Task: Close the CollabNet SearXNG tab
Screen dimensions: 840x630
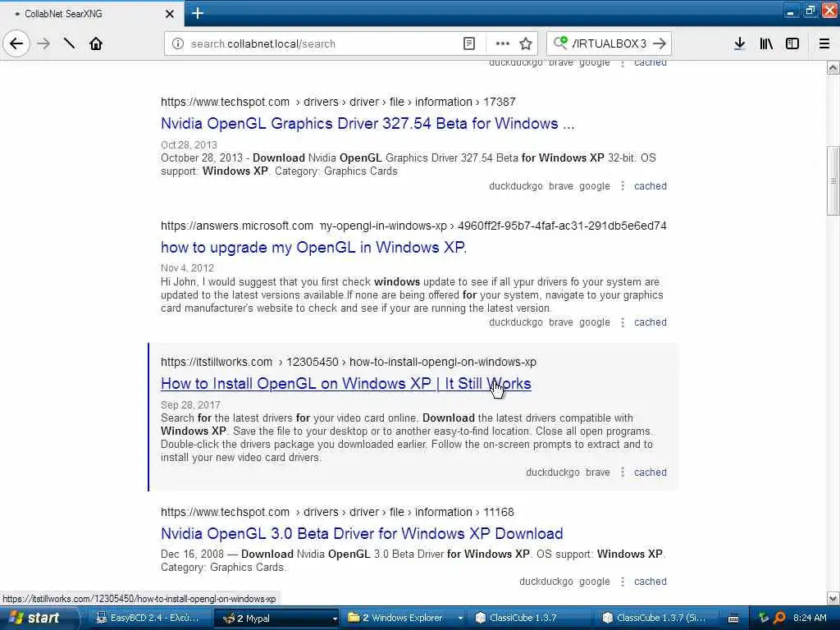Action: coord(170,14)
